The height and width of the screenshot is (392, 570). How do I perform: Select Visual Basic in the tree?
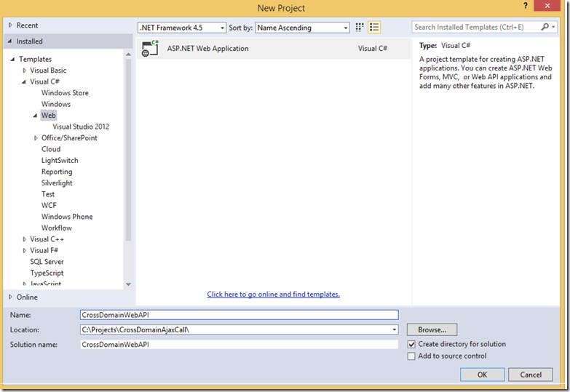pyautogui.click(x=48, y=70)
